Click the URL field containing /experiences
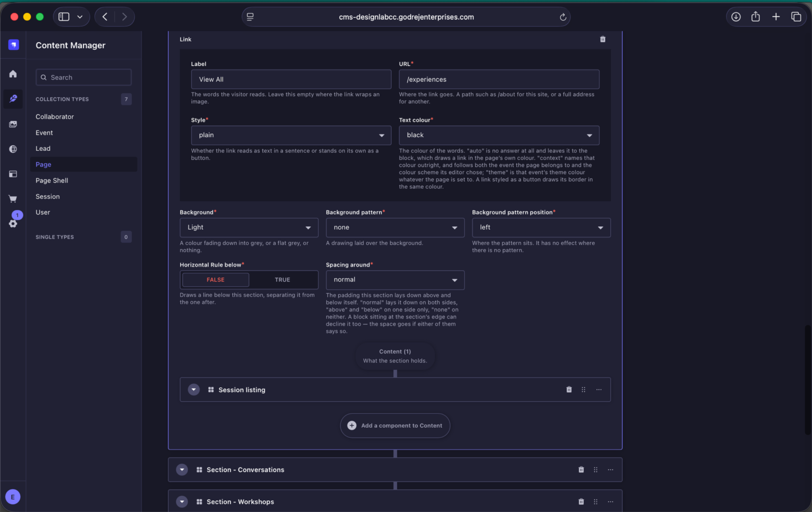 (499, 79)
